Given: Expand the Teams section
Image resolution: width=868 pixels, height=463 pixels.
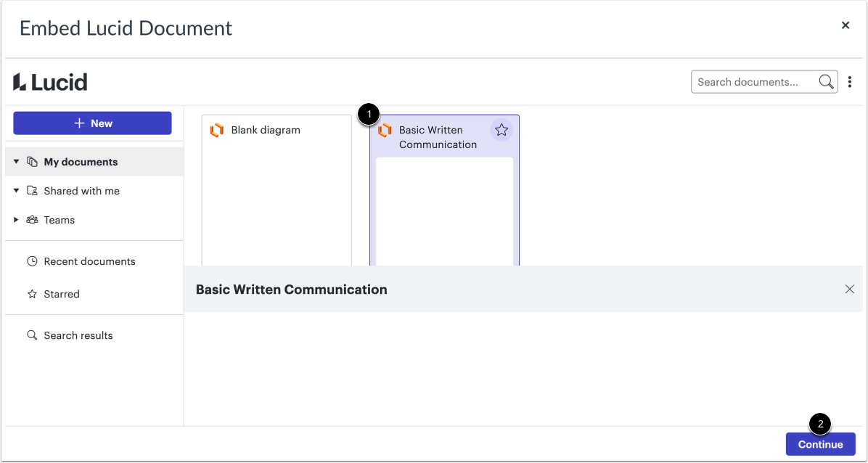Looking at the screenshot, I should click(x=16, y=220).
